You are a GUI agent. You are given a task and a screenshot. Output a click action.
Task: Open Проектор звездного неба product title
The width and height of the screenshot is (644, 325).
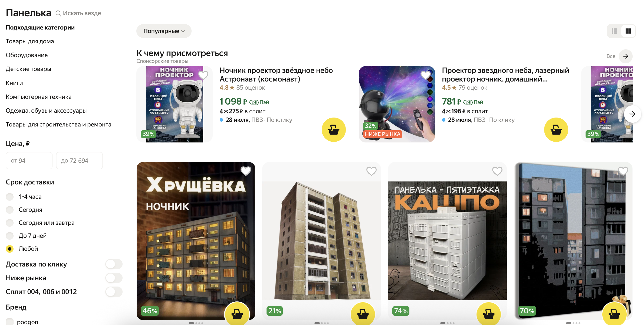coord(505,75)
